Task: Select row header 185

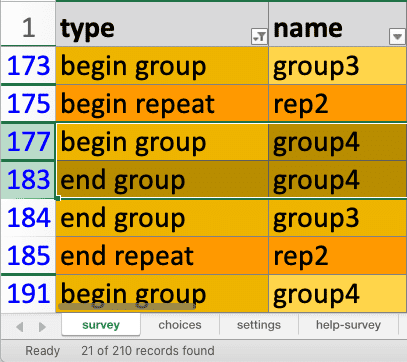Action: [x=28, y=256]
